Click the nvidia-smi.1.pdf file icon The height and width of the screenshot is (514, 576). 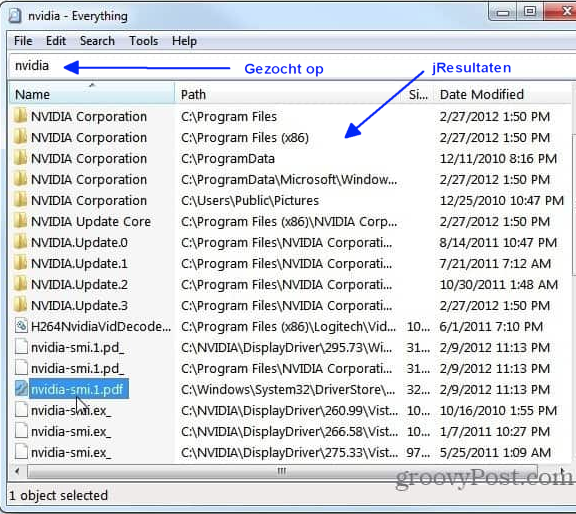(21, 389)
